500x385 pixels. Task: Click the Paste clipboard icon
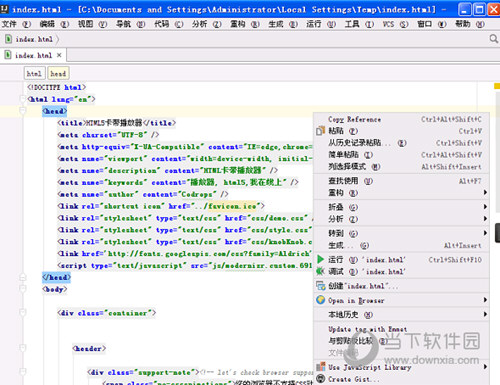320,131
